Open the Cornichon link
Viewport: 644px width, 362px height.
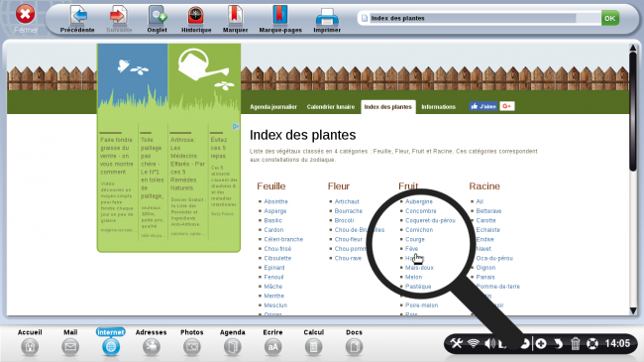click(x=419, y=230)
